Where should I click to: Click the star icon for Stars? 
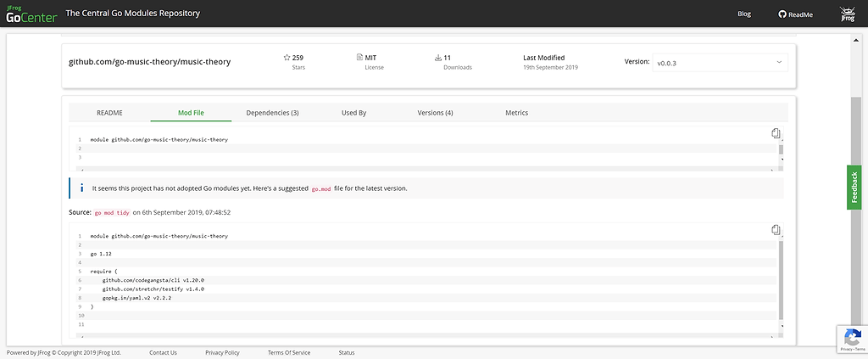[x=287, y=57]
